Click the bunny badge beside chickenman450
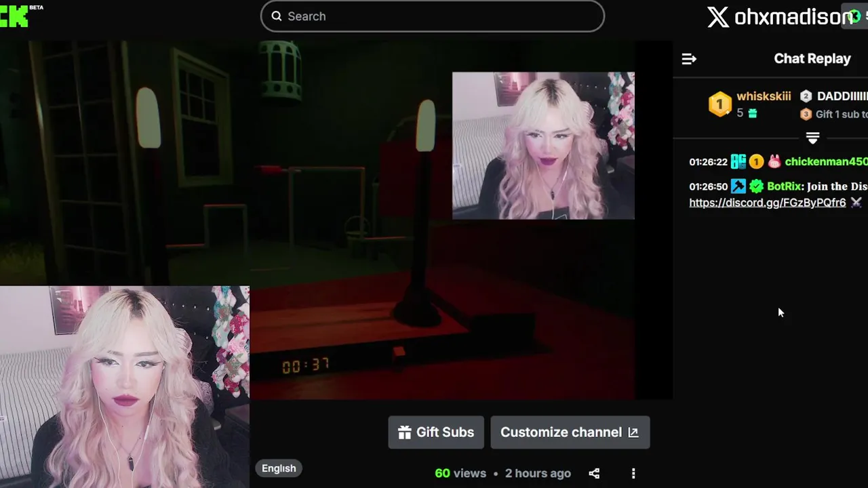868x488 pixels. click(774, 162)
